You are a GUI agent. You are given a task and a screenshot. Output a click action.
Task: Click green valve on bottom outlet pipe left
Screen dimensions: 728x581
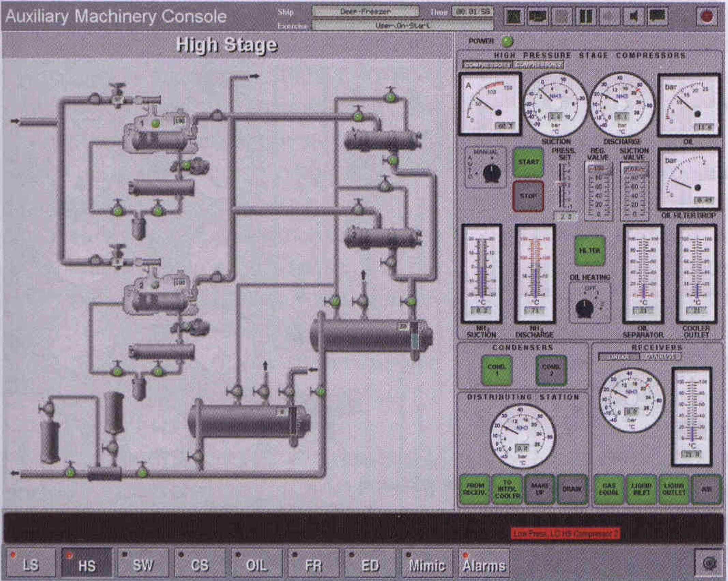tap(70, 473)
